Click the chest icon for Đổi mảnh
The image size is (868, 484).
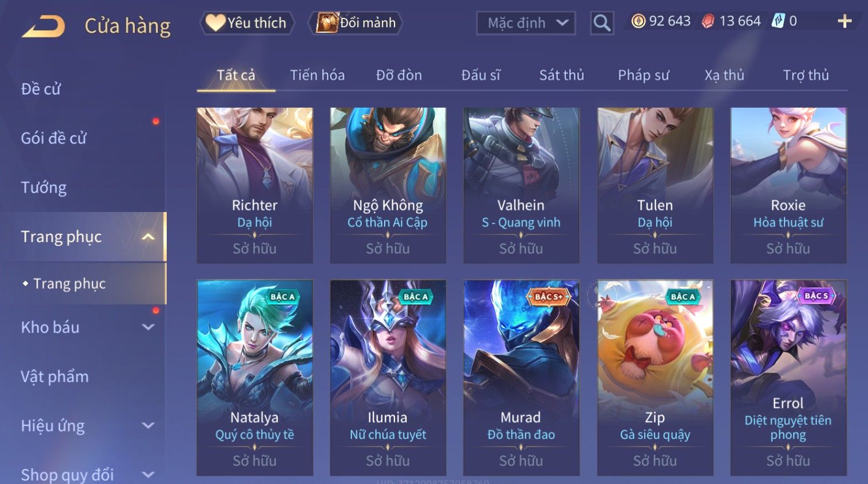(326, 23)
